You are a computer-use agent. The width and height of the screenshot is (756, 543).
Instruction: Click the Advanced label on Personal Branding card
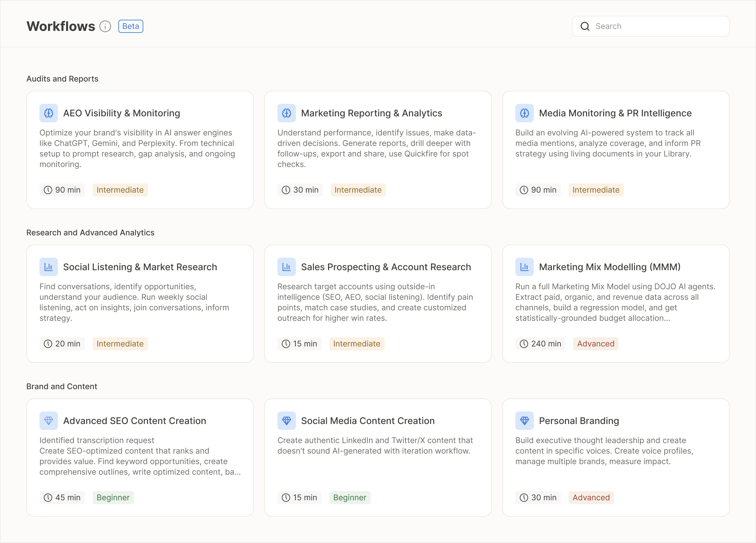(591, 498)
